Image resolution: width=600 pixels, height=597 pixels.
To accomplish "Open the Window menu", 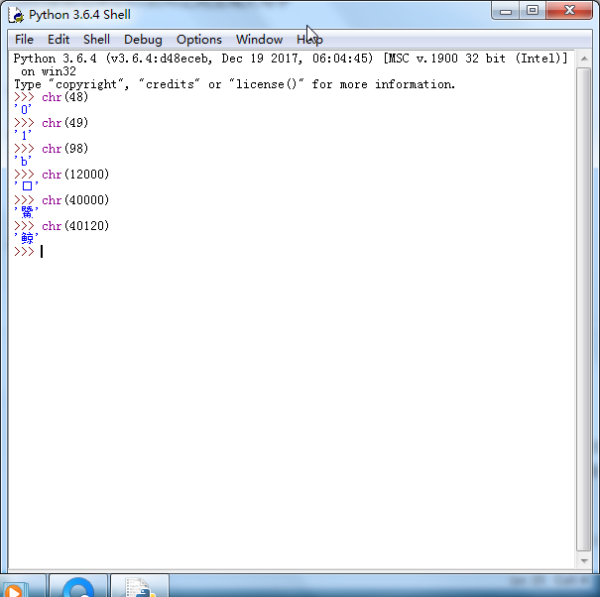I will click(259, 39).
